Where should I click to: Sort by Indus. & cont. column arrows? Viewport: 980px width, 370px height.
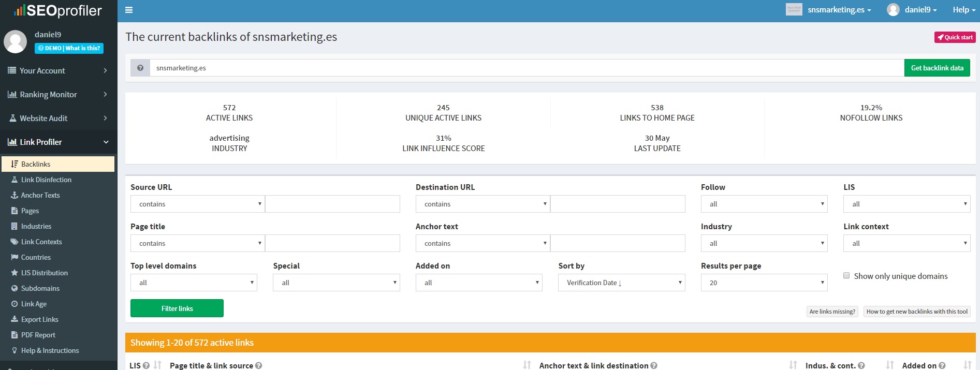890,365
